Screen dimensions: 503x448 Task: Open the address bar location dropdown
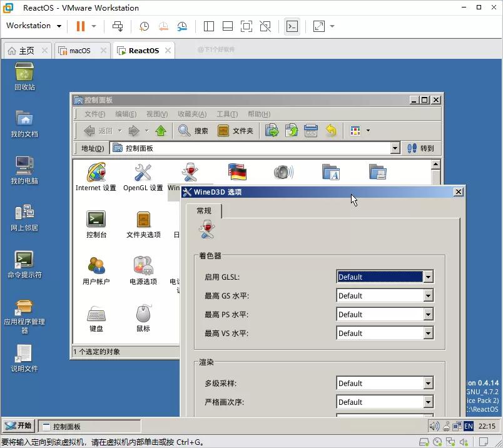(x=395, y=148)
